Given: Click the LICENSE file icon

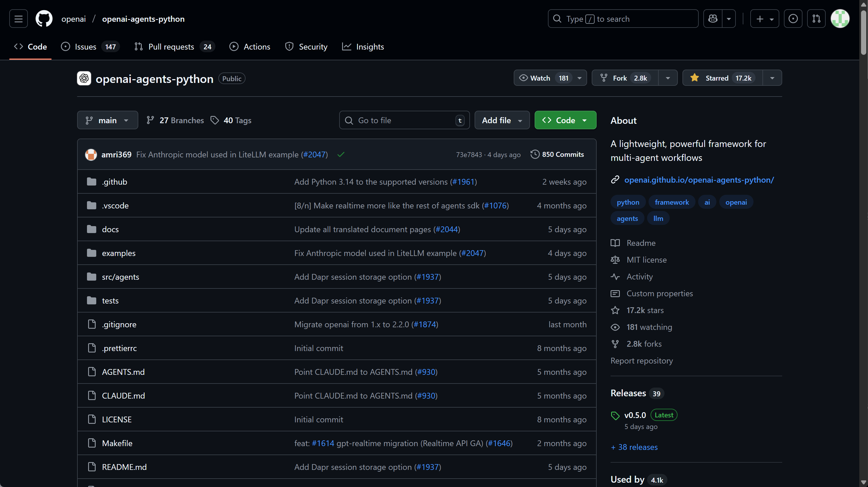Looking at the screenshot, I should pos(92,419).
